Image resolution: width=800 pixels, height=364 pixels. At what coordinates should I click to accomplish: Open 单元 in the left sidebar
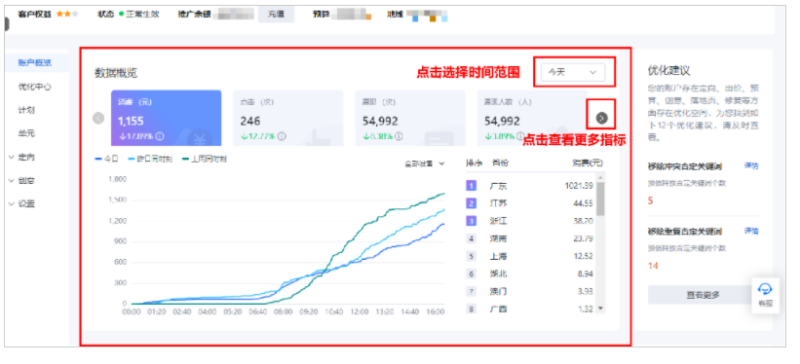pyautogui.click(x=27, y=134)
